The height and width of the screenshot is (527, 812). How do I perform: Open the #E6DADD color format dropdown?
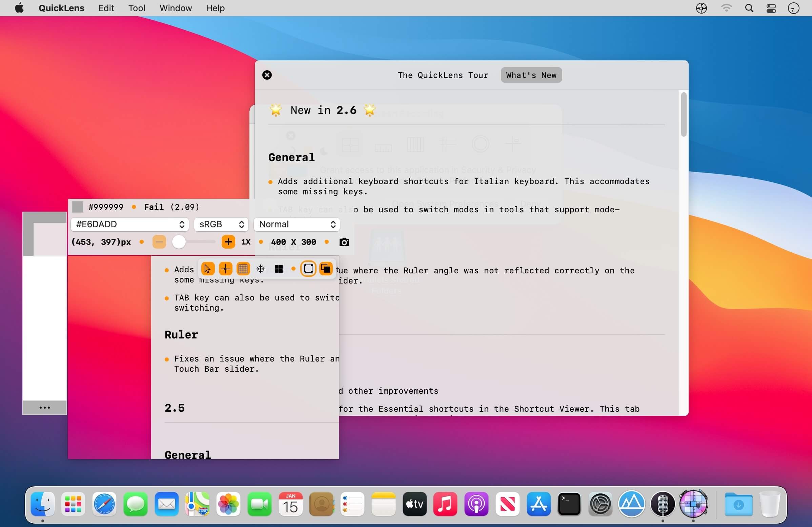[130, 224]
